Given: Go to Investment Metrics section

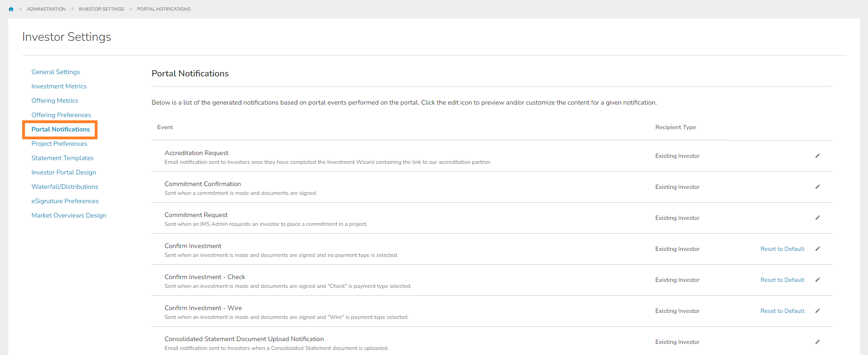Looking at the screenshot, I should pyautogui.click(x=59, y=87).
